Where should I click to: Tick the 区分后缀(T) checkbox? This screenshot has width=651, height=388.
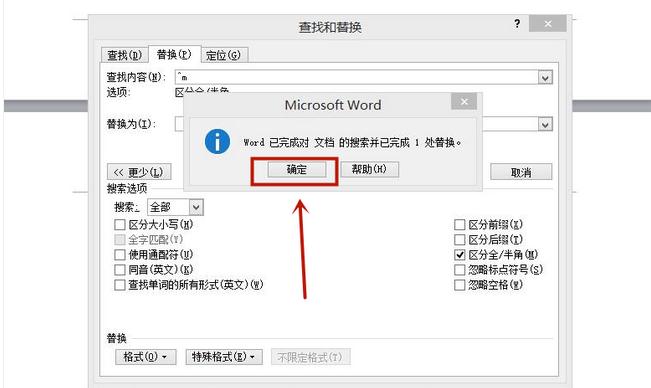460,240
